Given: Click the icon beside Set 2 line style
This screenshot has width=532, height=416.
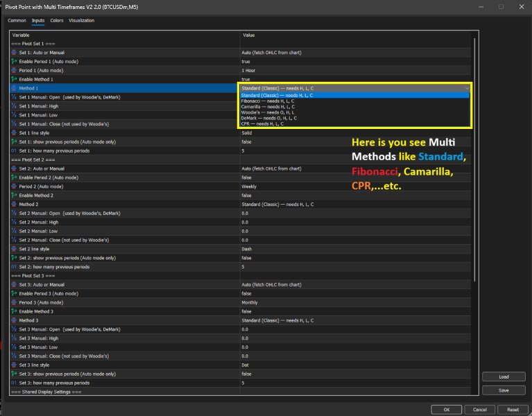Looking at the screenshot, I should coord(14,249).
